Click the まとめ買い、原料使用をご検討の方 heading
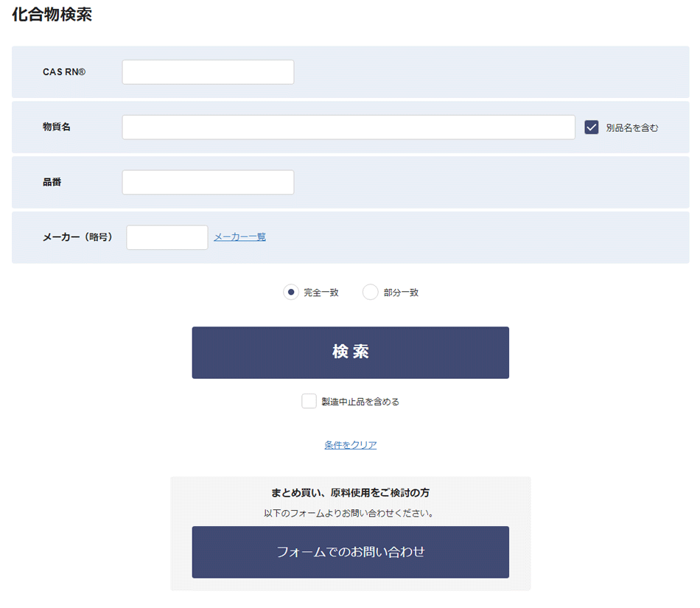The width and height of the screenshot is (700, 608). click(351, 493)
